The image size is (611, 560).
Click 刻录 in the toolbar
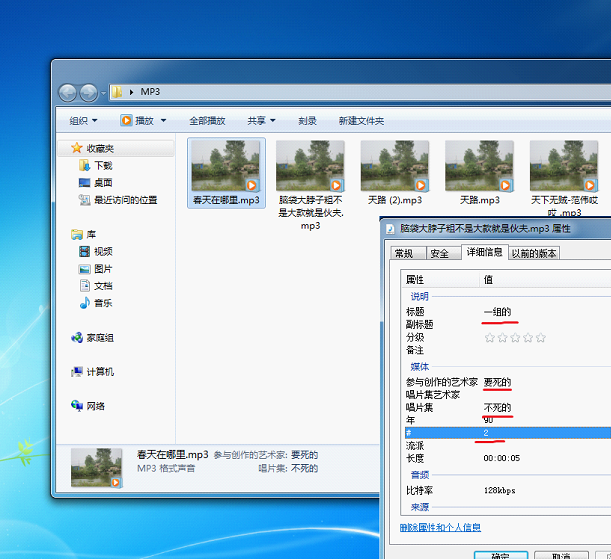[x=307, y=121]
